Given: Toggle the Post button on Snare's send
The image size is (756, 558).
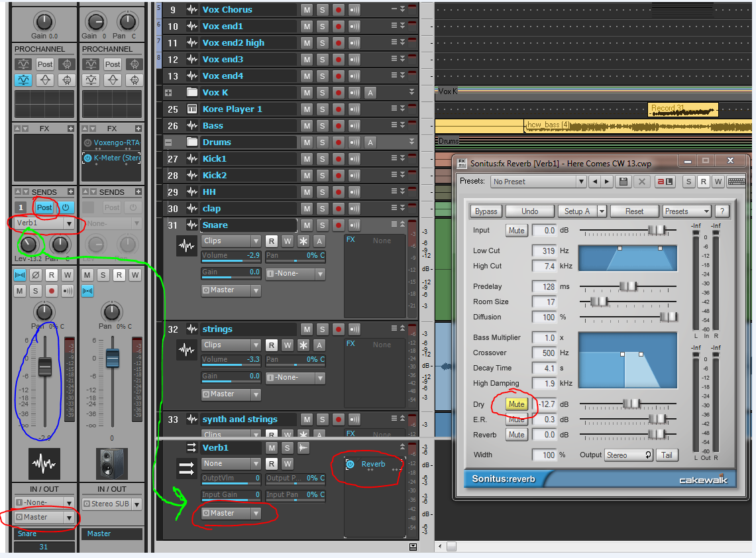Looking at the screenshot, I should [x=44, y=207].
